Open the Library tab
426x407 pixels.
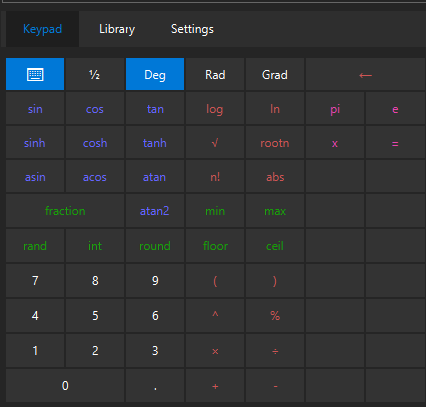(117, 29)
